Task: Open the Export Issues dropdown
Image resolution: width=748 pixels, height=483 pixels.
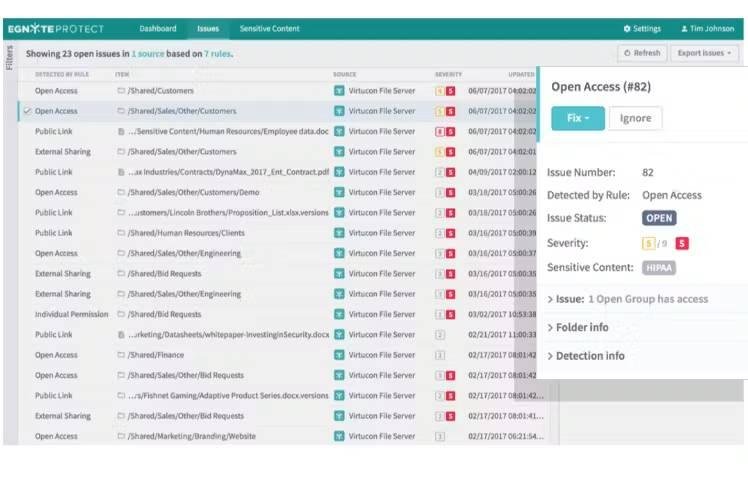Action: [704, 53]
